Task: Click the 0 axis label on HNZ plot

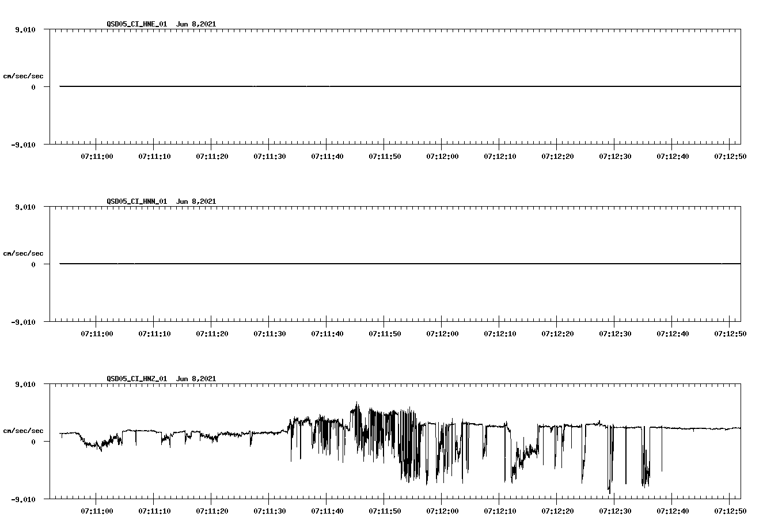Action: click(x=33, y=442)
